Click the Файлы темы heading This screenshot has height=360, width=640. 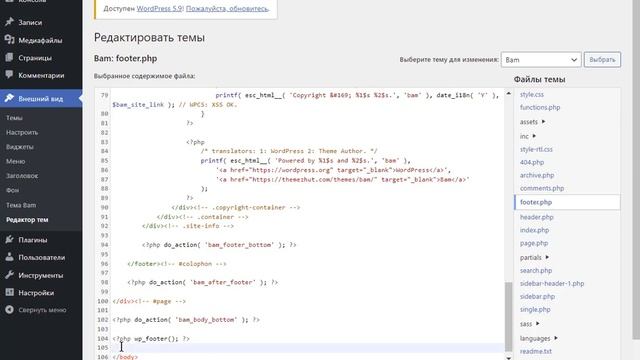(539, 80)
